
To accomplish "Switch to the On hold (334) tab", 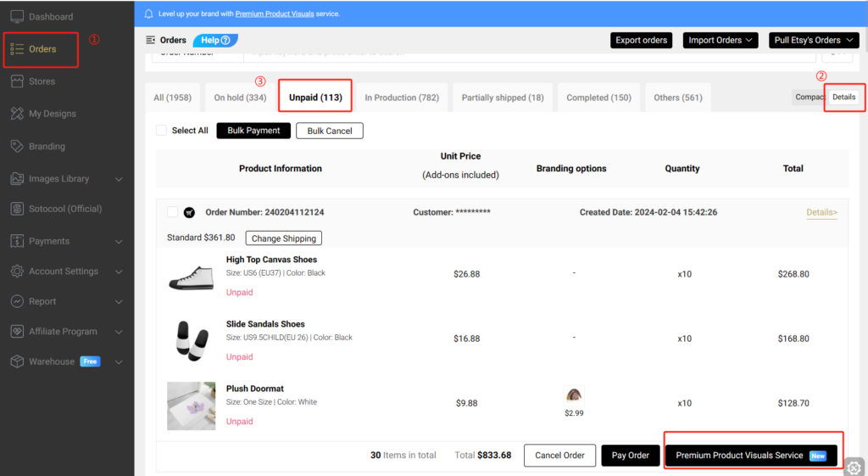I will (240, 98).
